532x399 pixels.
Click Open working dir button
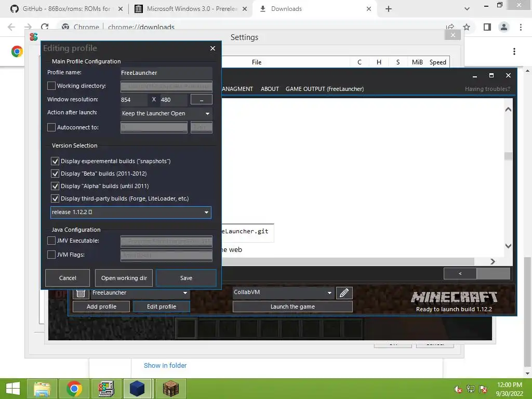[x=124, y=278]
